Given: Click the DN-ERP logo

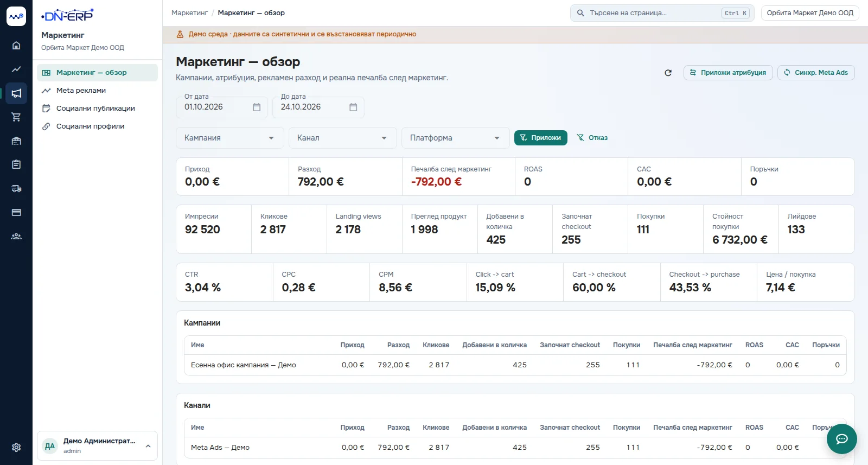Looking at the screenshot, I should 67,16.
